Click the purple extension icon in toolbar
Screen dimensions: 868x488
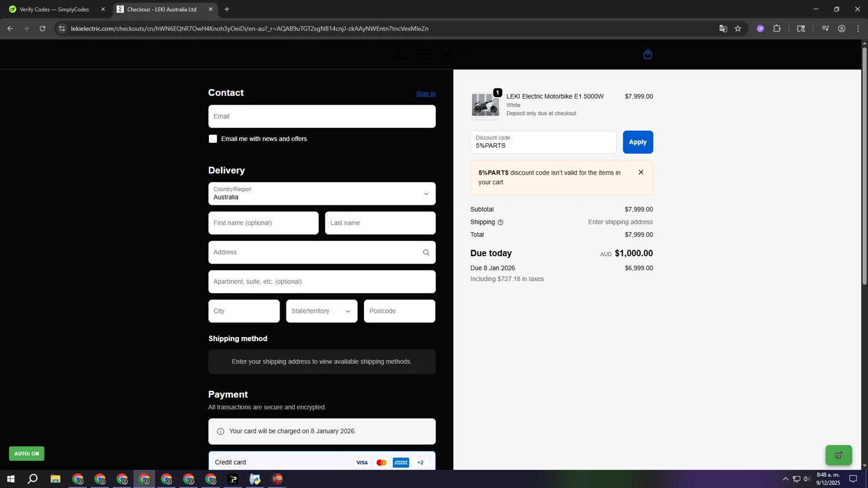760,28
